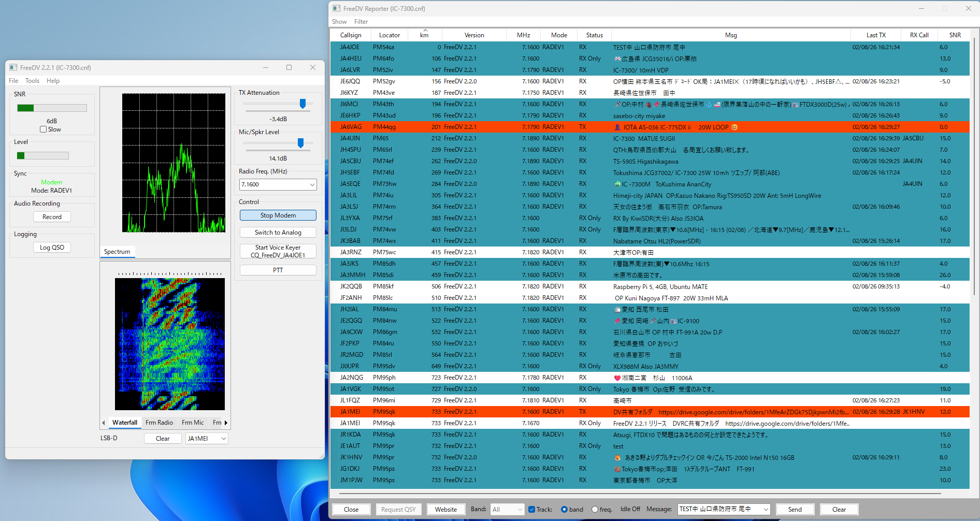
Task: Select the freq. tracking radio button
Action: pos(595,510)
